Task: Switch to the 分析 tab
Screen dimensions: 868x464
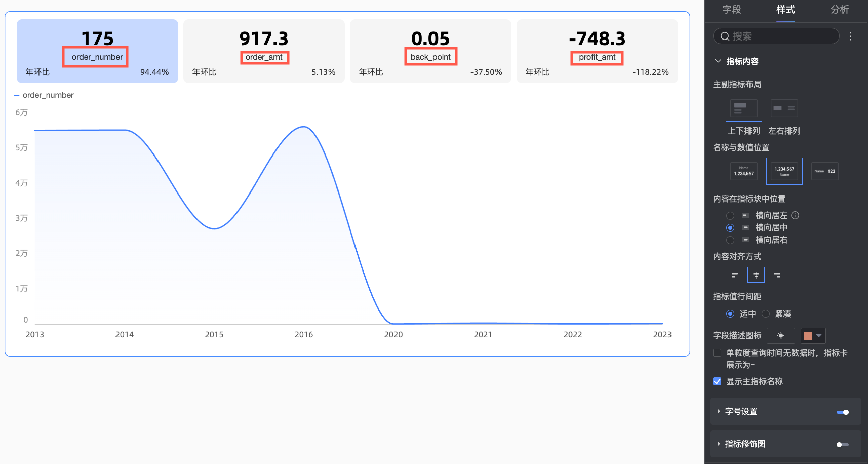Action: coord(840,10)
